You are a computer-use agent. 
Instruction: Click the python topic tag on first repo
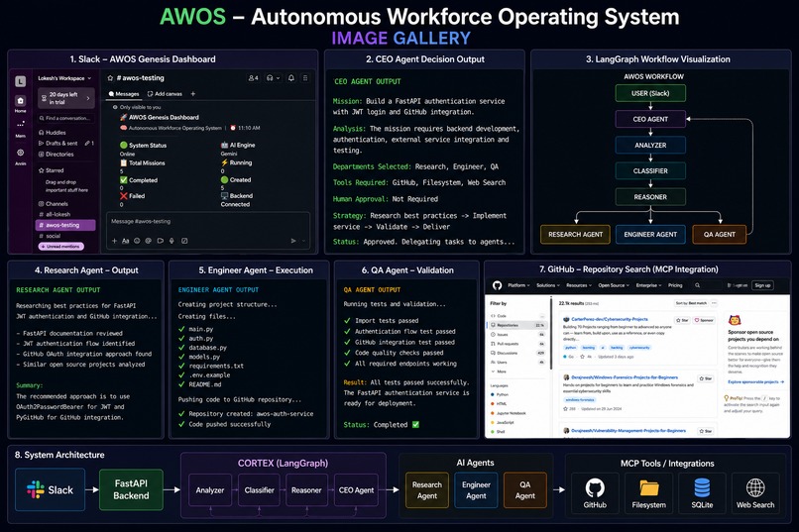pyautogui.click(x=570, y=348)
